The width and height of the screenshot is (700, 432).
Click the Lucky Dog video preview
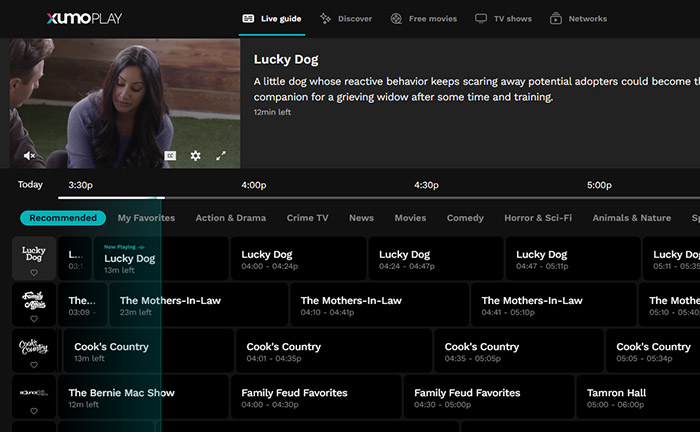pos(125,103)
